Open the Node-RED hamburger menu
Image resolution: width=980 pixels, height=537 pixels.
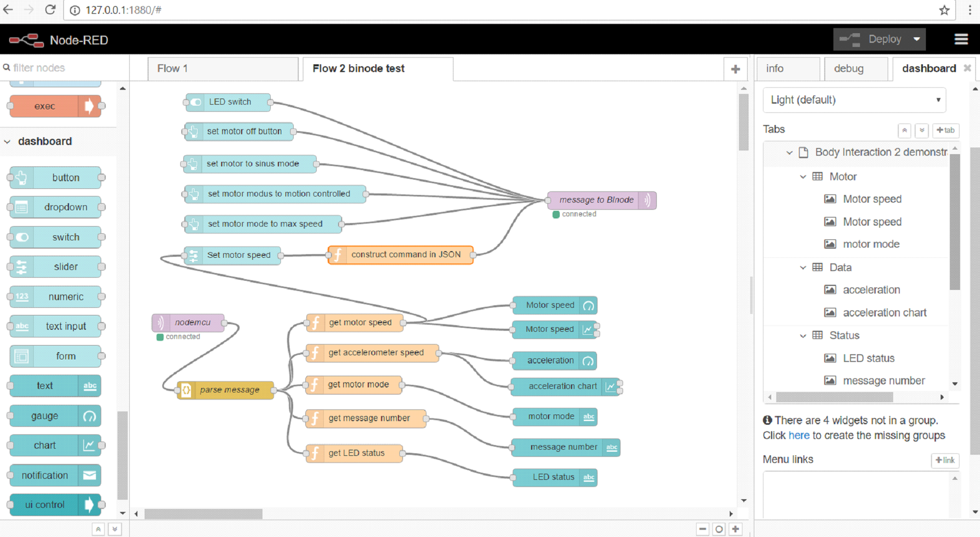[961, 39]
